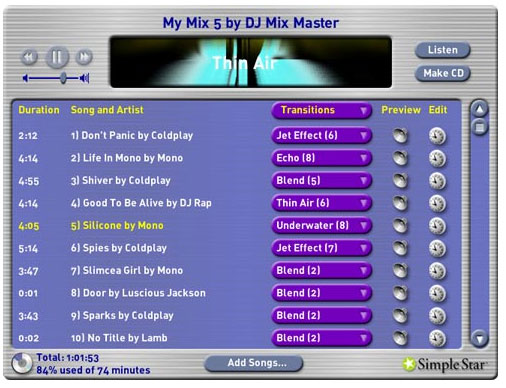Viewport: 506px width, 388px height.
Task: Click edit clock icon for Silicone
Action: (x=437, y=226)
